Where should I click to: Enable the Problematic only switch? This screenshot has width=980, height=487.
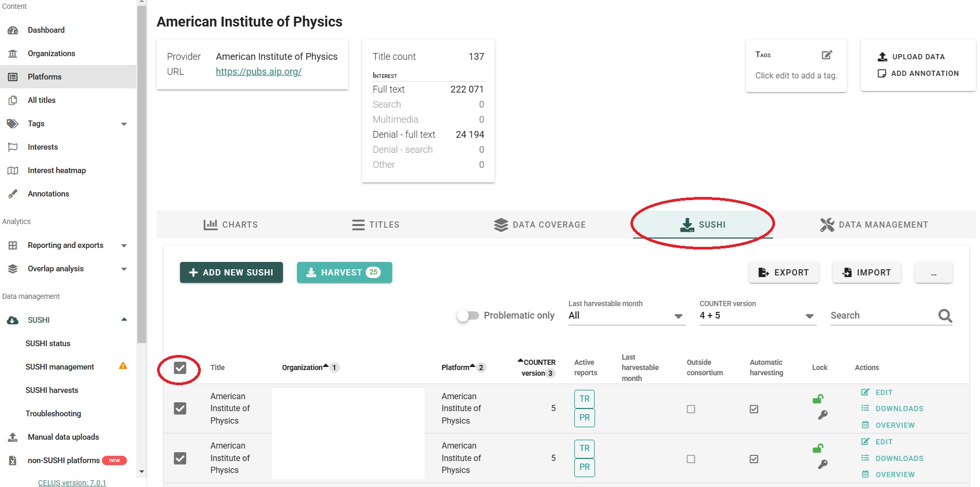pyautogui.click(x=468, y=315)
